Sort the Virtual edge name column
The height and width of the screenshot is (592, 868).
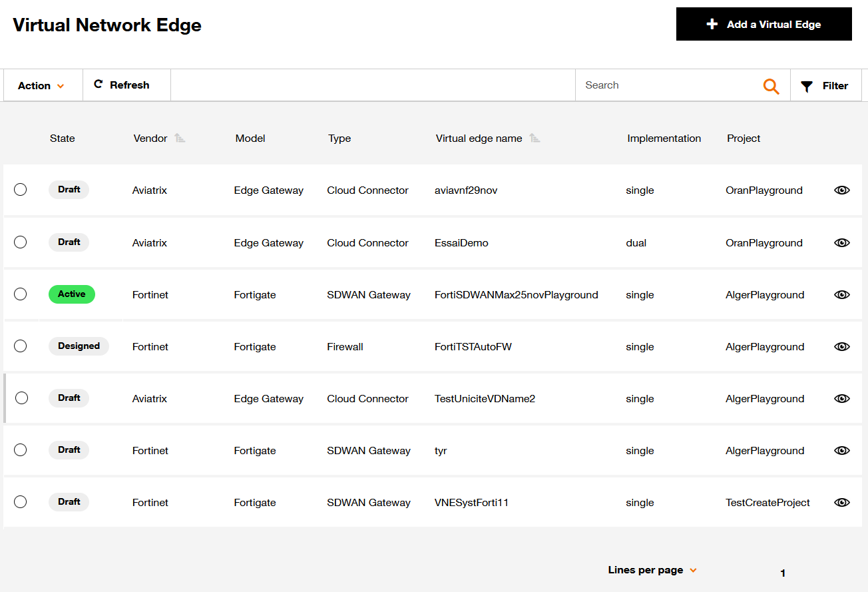pyautogui.click(x=535, y=138)
